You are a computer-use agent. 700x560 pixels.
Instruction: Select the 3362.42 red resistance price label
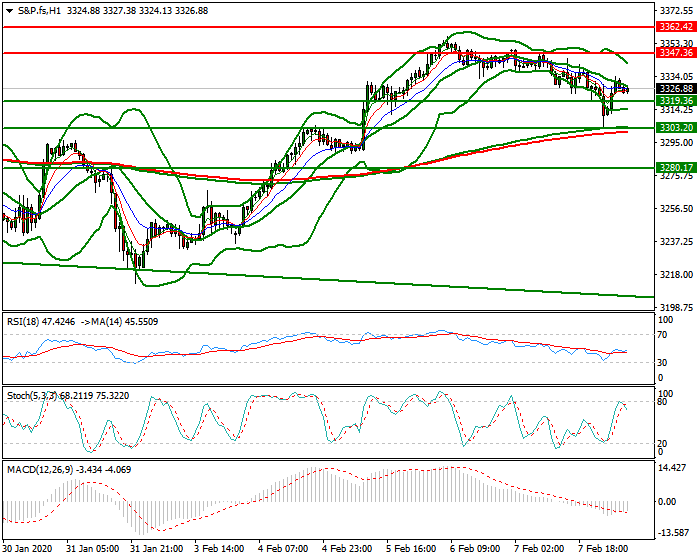676,27
